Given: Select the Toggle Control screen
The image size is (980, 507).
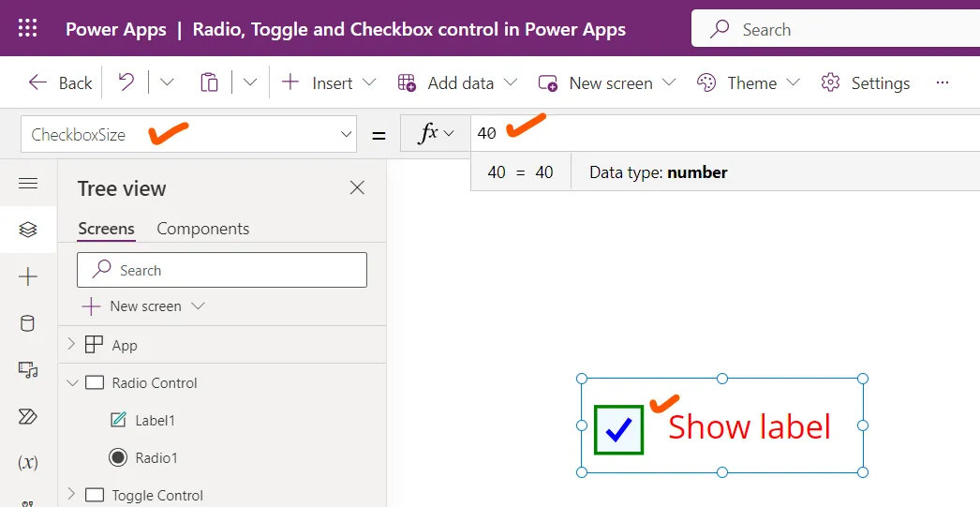Looking at the screenshot, I should pyautogui.click(x=157, y=495).
